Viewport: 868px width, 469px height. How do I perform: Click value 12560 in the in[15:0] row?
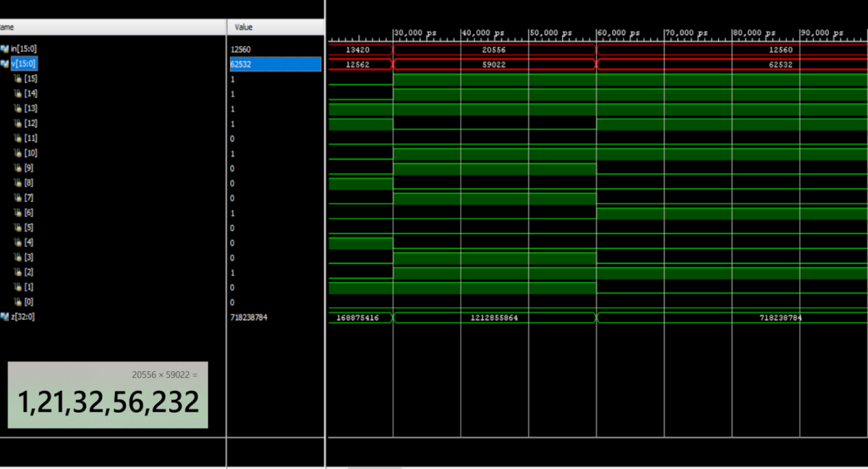pos(240,49)
